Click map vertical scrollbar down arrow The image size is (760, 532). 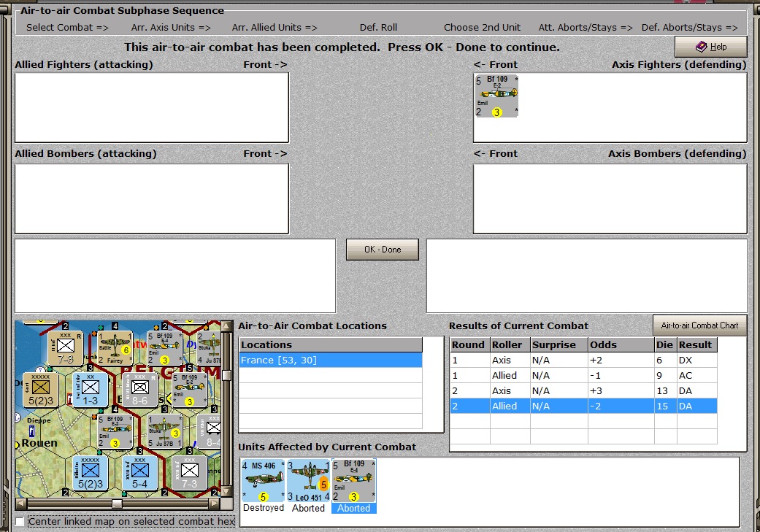coord(226,491)
